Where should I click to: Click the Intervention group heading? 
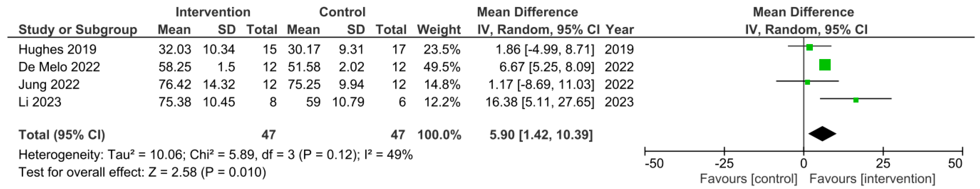[x=213, y=12]
